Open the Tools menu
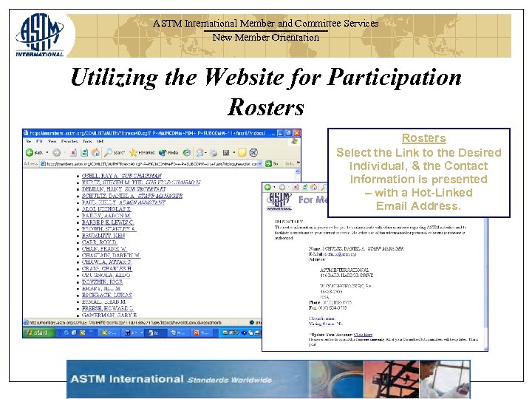The image size is (532, 399). (87, 141)
